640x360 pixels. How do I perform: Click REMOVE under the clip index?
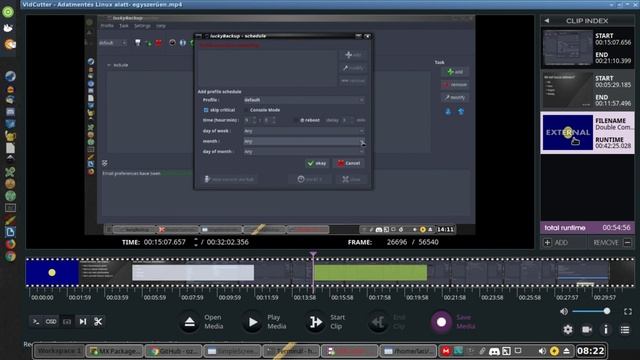(x=606, y=242)
